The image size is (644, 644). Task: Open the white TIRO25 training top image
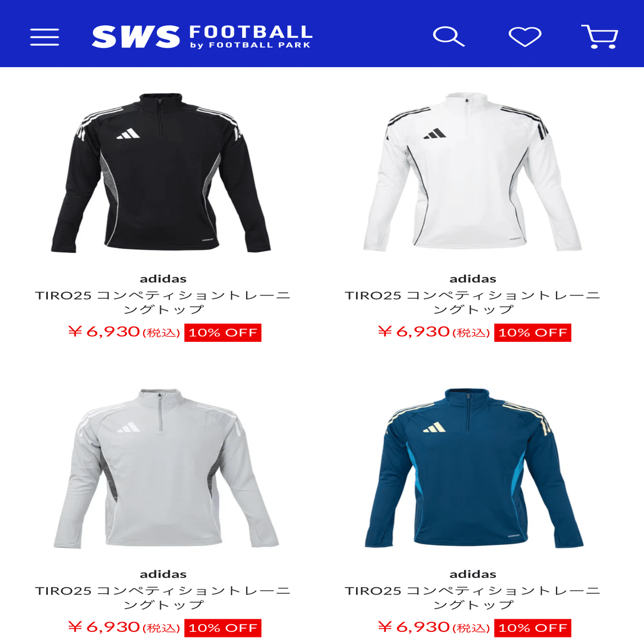472,172
